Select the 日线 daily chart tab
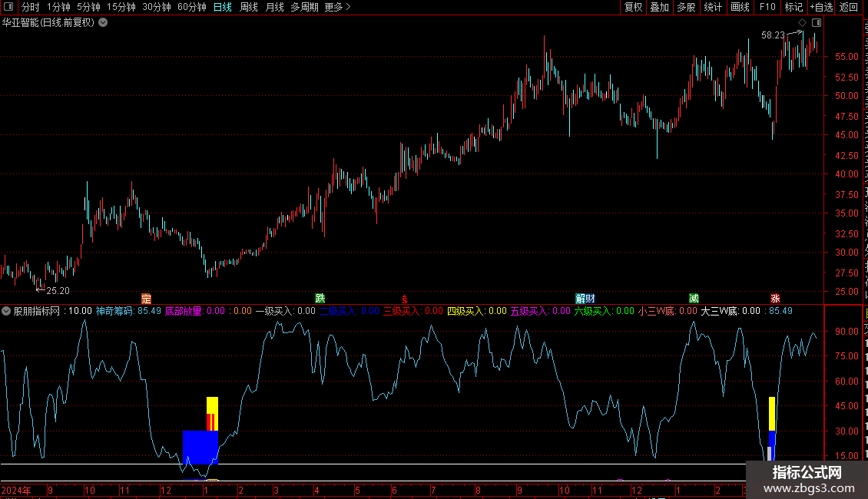This screenshot has height=499, width=868. tap(223, 7)
